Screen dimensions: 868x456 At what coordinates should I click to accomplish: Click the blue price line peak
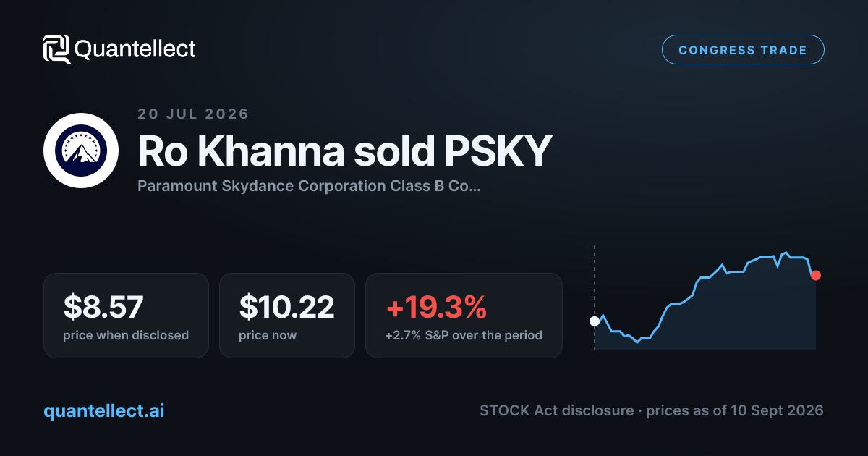point(786,253)
